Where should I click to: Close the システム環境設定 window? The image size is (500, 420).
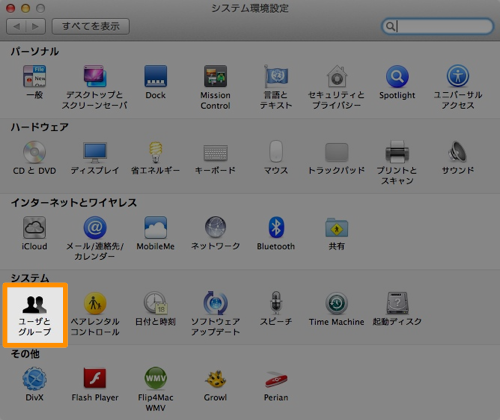tap(11, 8)
